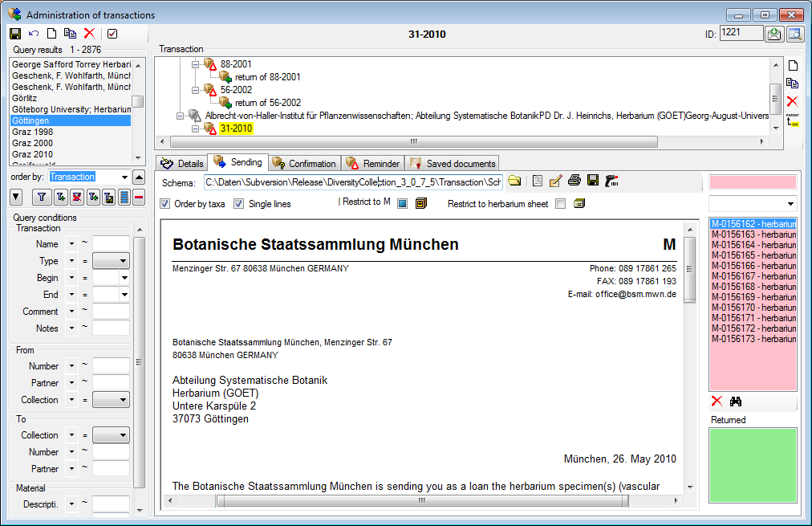The width and height of the screenshot is (812, 526).
Task: Save the document with the Sending toolbar's floppy icon
Action: click(593, 181)
